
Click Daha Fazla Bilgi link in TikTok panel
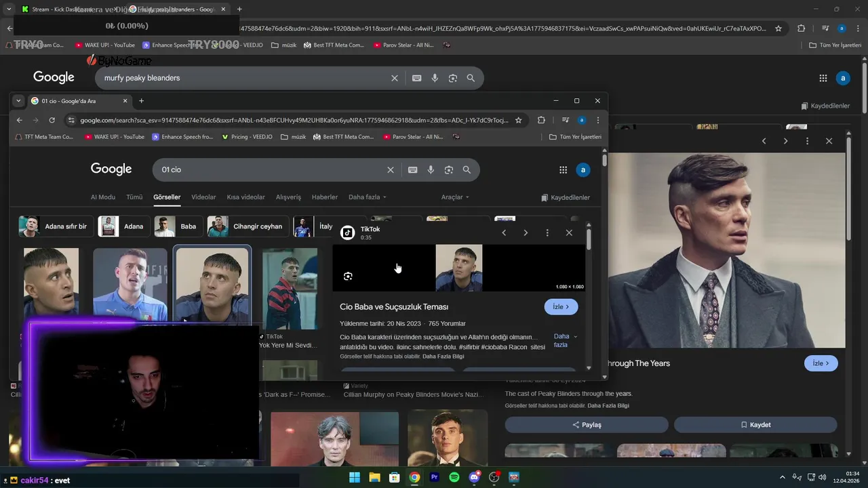point(443,357)
